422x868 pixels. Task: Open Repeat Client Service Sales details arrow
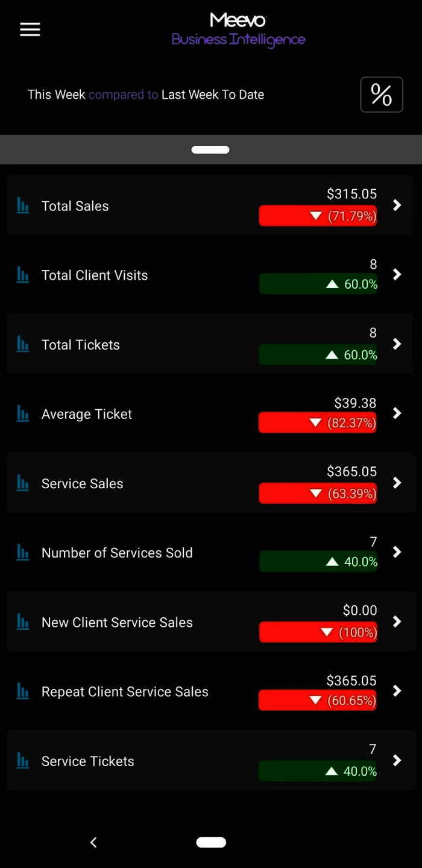(x=396, y=691)
